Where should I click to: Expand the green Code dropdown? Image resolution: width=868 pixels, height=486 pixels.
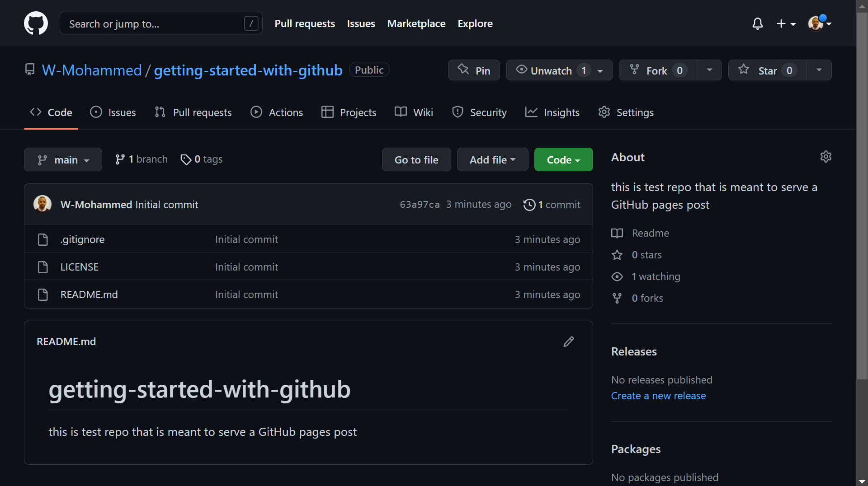coord(563,159)
